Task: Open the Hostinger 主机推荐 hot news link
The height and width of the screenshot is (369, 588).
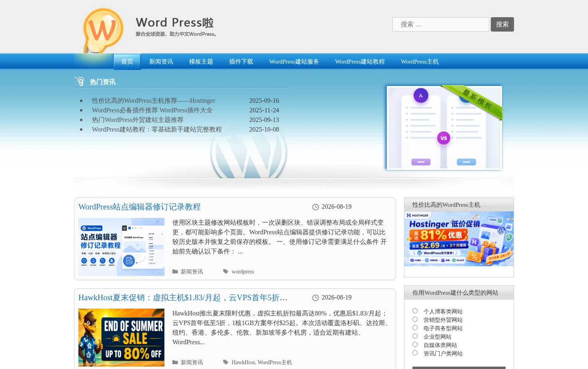Action: pos(154,101)
